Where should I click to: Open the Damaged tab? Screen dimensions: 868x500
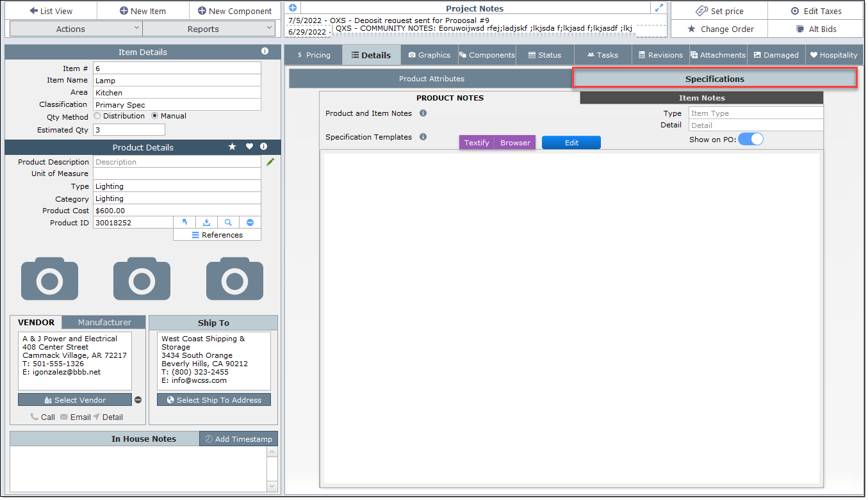(776, 55)
